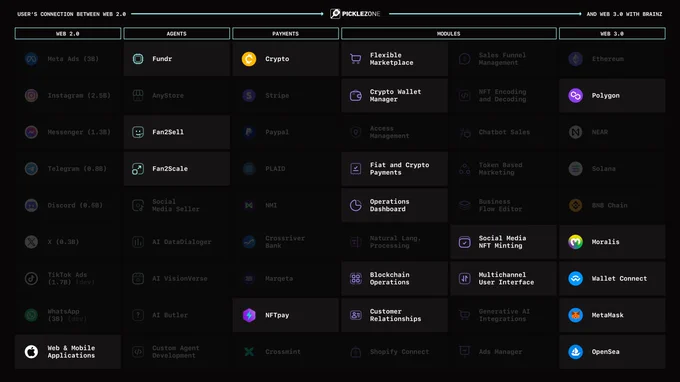Click the Apple icon for Web & Mobile Applications
This screenshot has height=382, width=680.
click(31, 352)
